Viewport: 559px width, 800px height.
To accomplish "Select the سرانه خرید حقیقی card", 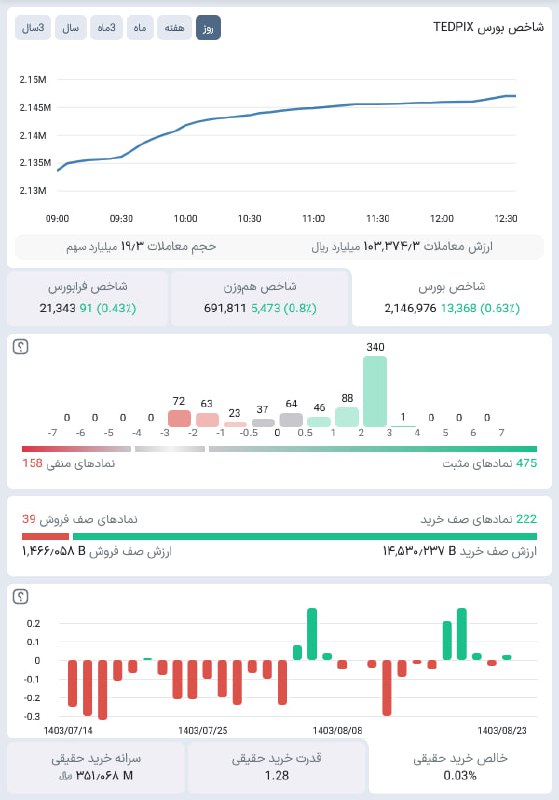I will point(96,767).
